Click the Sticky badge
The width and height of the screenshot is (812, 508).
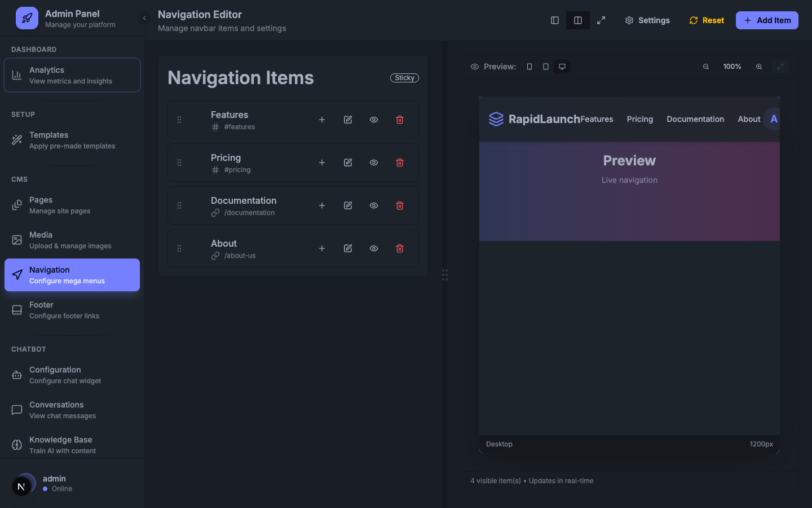pos(404,78)
